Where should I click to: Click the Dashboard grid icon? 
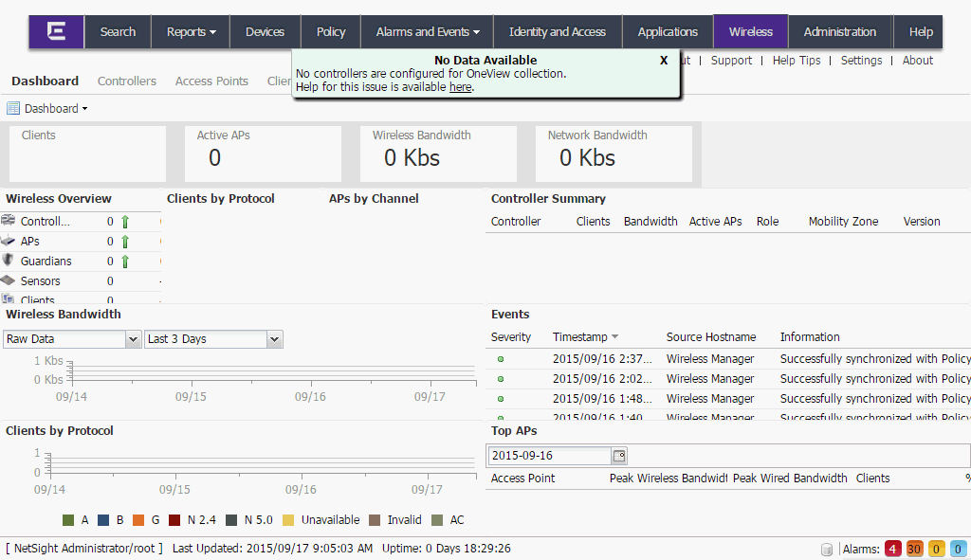click(x=13, y=108)
